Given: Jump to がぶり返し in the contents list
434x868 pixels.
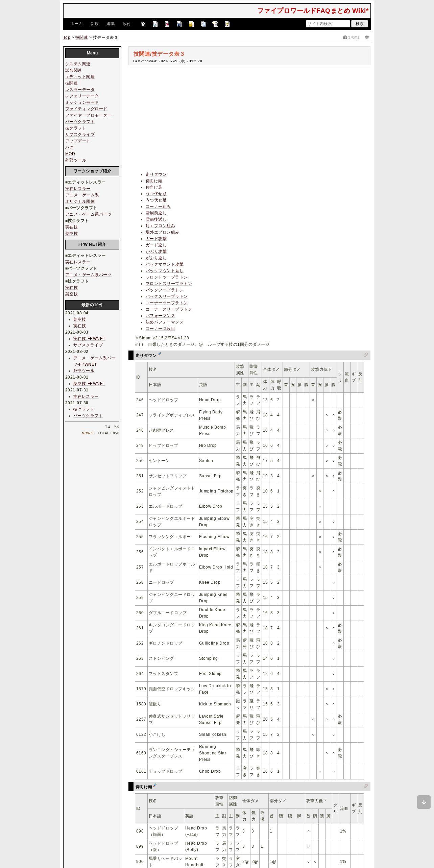Looking at the screenshot, I should click(x=156, y=258).
